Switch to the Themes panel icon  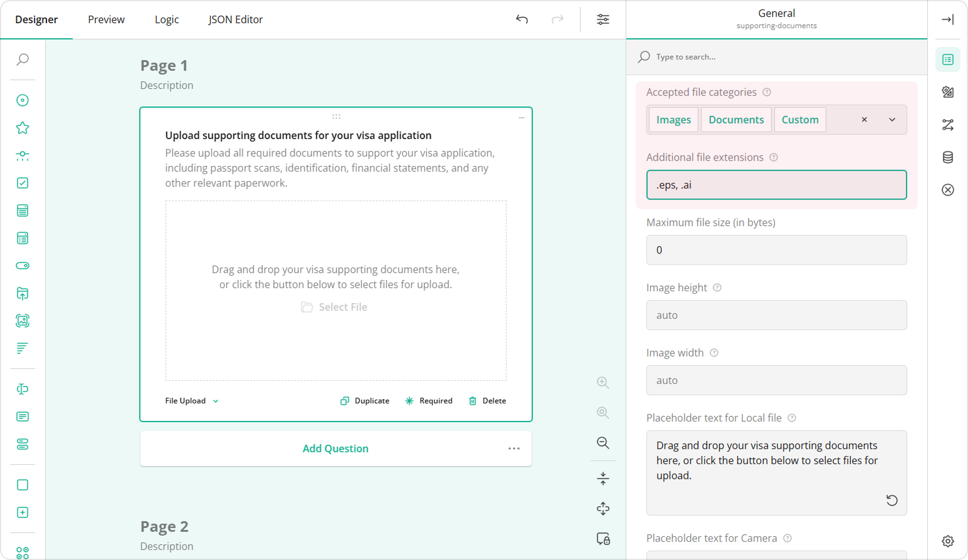pos(947,91)
